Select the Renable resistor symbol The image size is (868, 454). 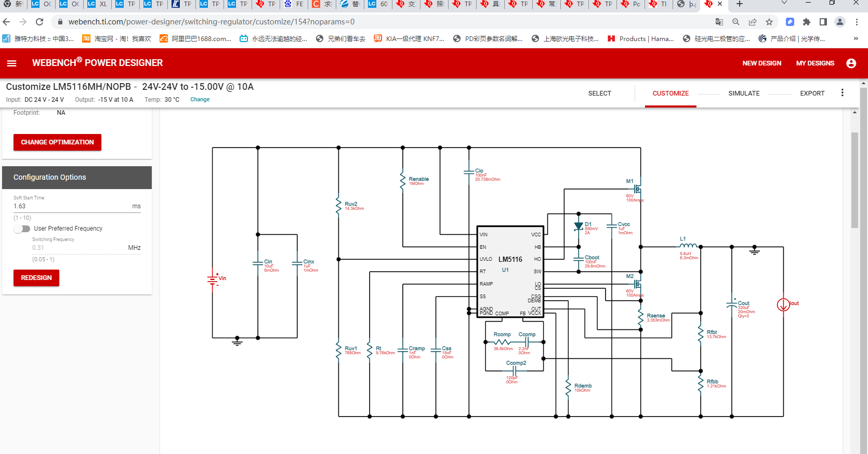click(x=403, y=181)
